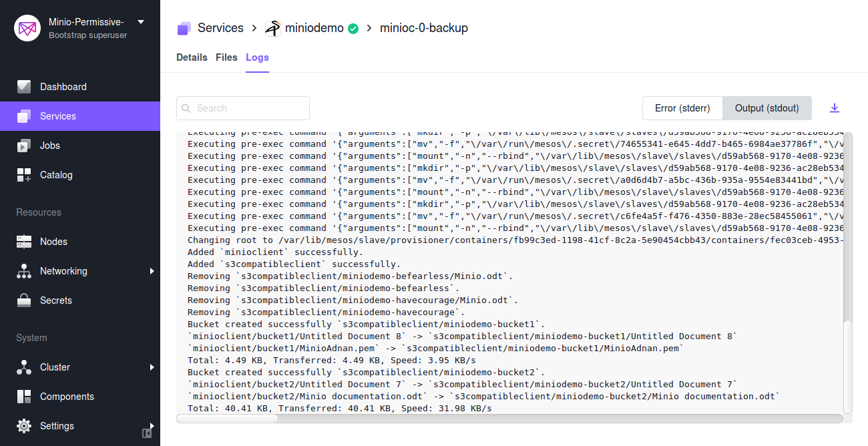Image resolution: width=868 pixels, height=446 pixels.
Task: Click the 'Added `s3compatibleclient` successfully.' line
Action: click(294, 264)
